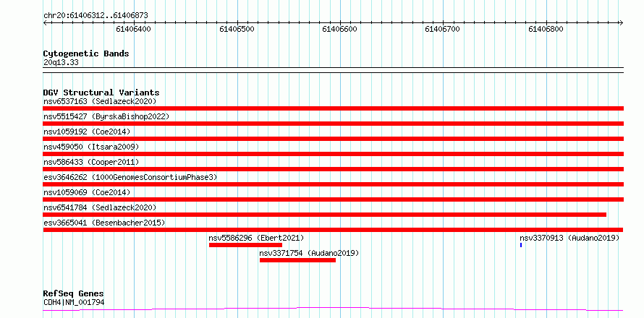
Task: Click the red bar under nsv586433
Action: point(333,169)
